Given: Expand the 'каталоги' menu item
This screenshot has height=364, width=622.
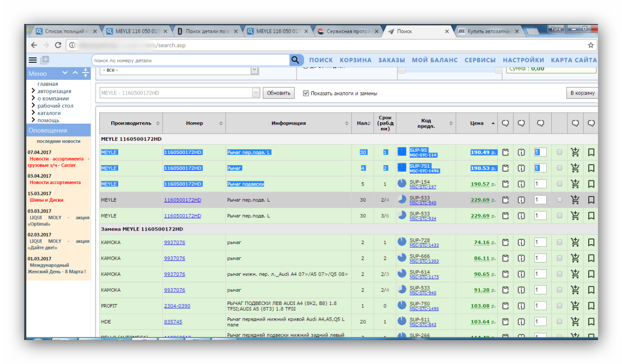Looking at the screenshot, I should click(49, 113).
